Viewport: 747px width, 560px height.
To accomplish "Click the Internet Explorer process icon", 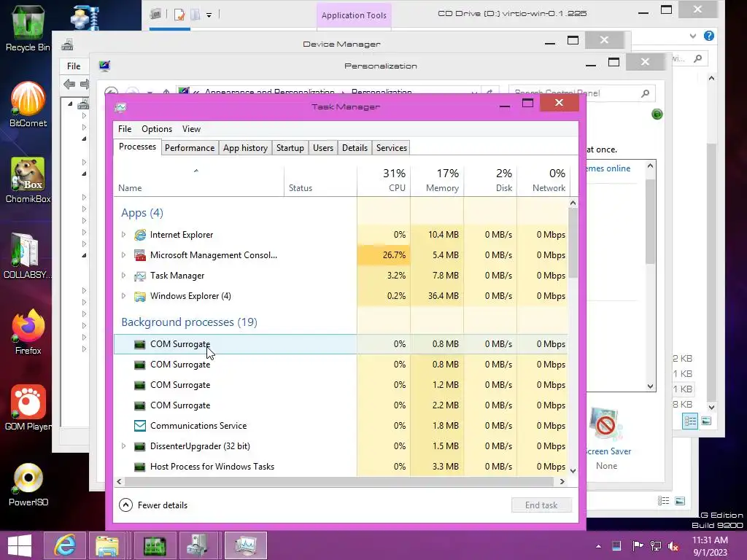I will tap(139, 235).
